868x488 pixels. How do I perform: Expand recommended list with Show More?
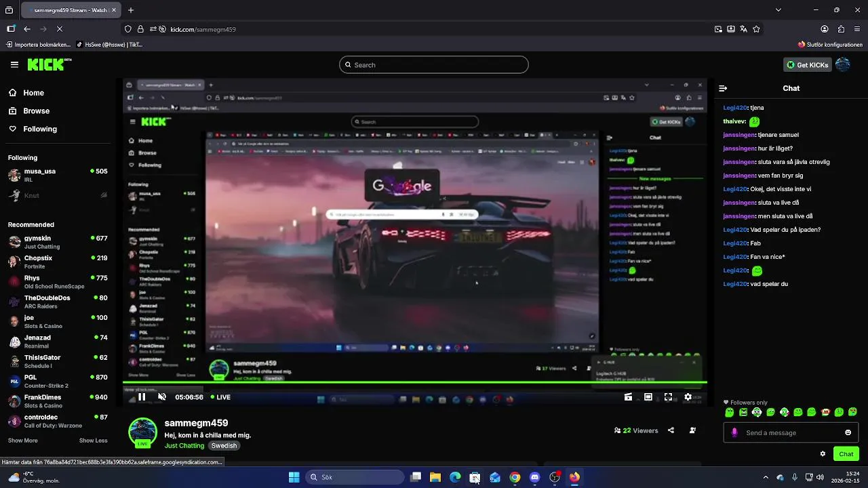(22, 441)
